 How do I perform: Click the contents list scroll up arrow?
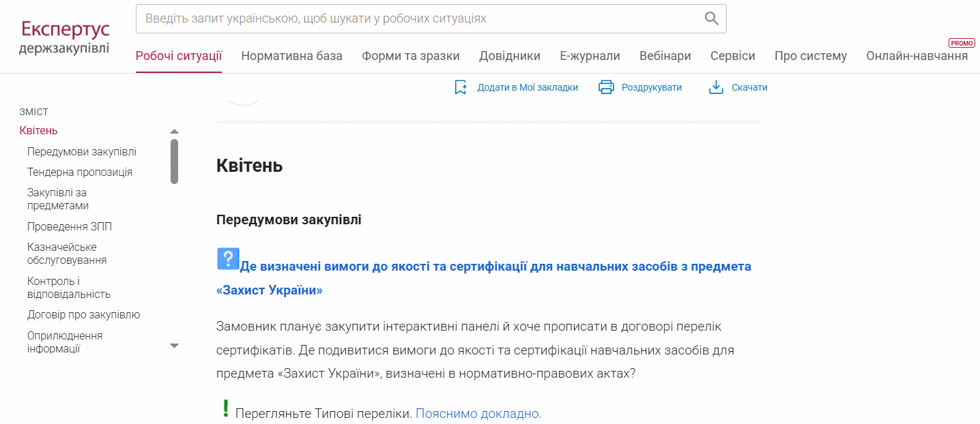click(174, 131)
